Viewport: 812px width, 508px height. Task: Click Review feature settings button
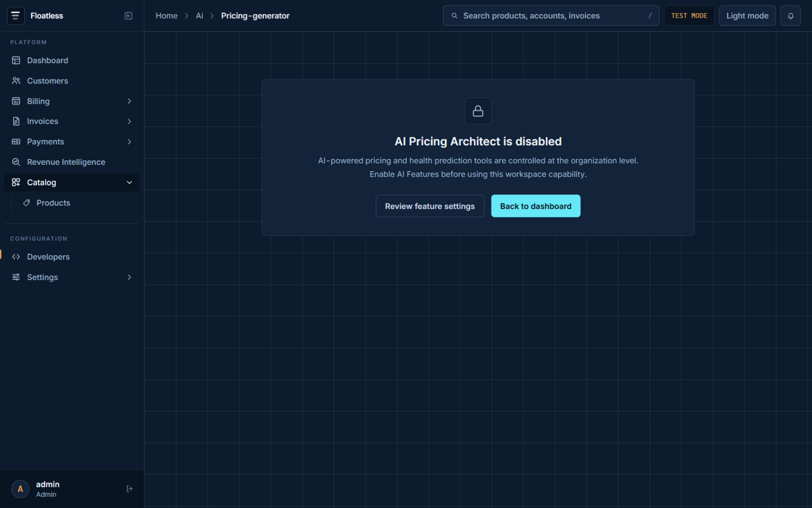pos(430,206)
